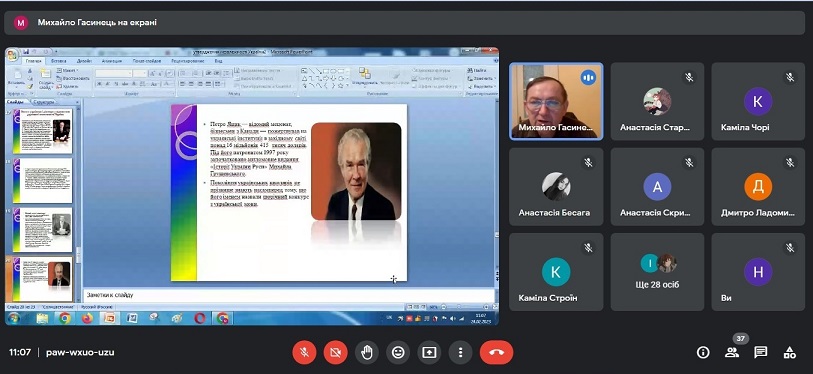Expand the shapes gallery more arrow
The height and width of the screenshot is (374, 813).
pos(347,86)
